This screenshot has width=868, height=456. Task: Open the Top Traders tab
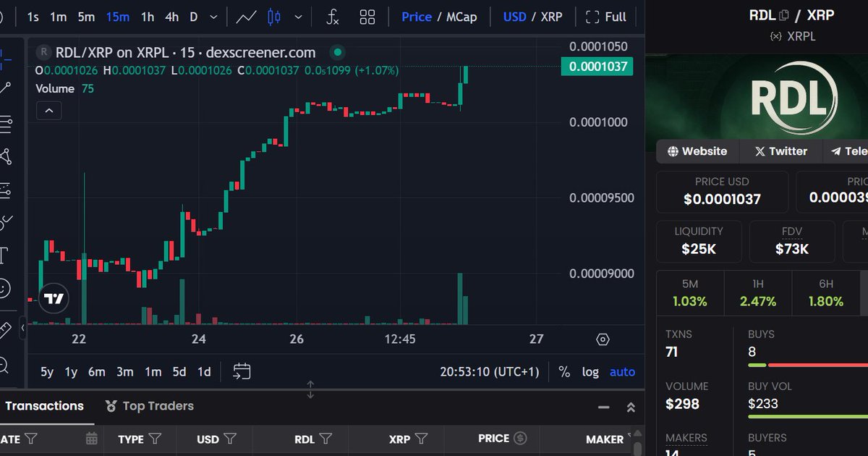[x=150, y=406]
